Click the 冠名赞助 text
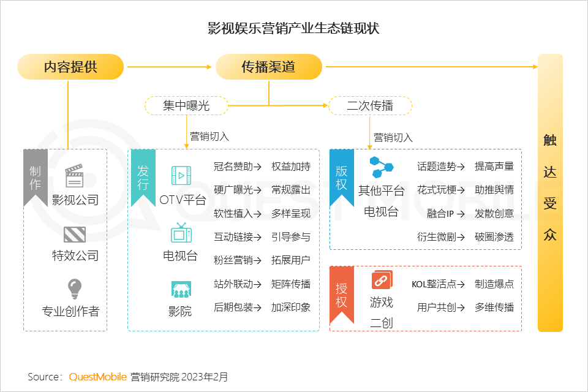588x392 pixels. pyautogui.click(x=233, y=166)
